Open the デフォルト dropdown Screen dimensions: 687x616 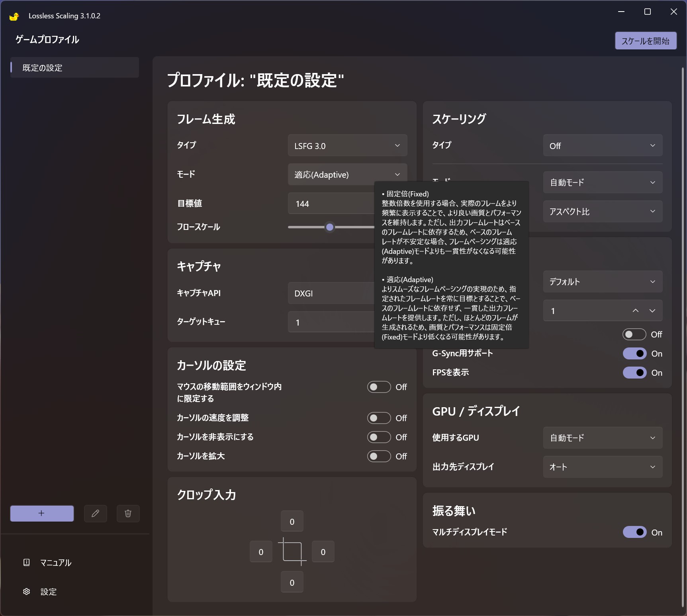pos(603,282)
